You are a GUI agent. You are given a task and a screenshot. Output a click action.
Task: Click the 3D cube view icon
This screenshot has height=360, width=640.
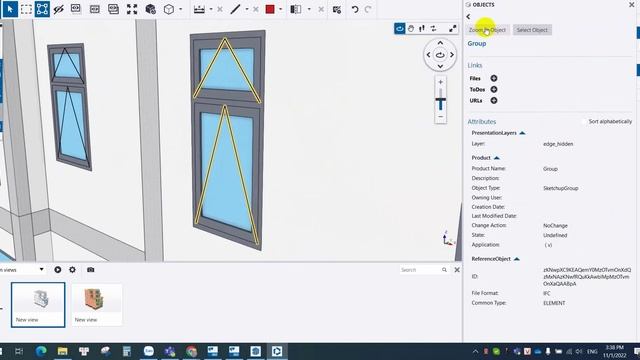coord(169,9)
